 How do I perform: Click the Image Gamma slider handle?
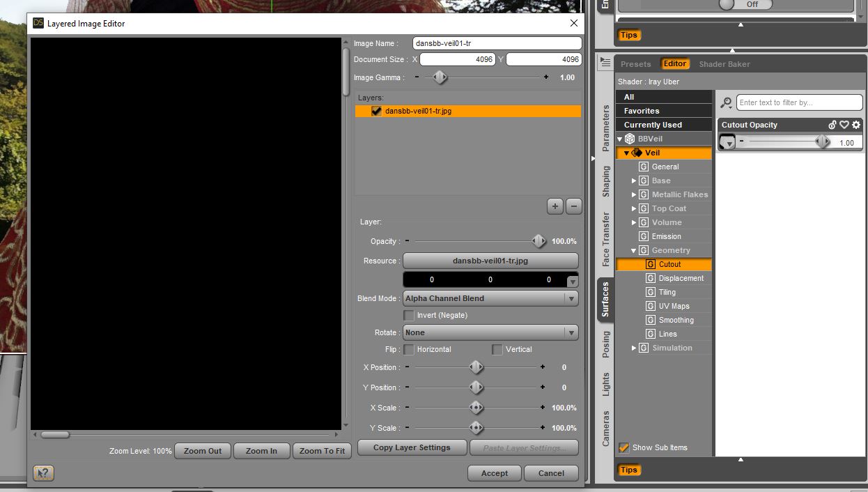pyautogui.click(x=440, y=77)
